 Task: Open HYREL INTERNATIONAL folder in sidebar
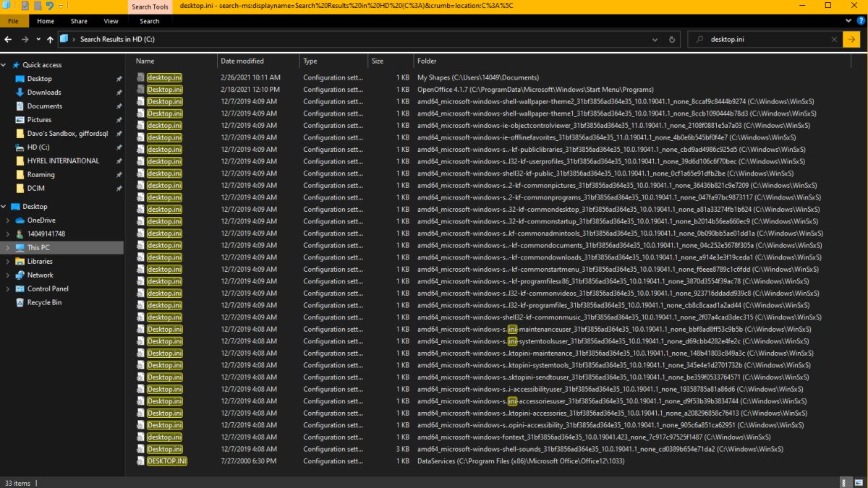63,160
